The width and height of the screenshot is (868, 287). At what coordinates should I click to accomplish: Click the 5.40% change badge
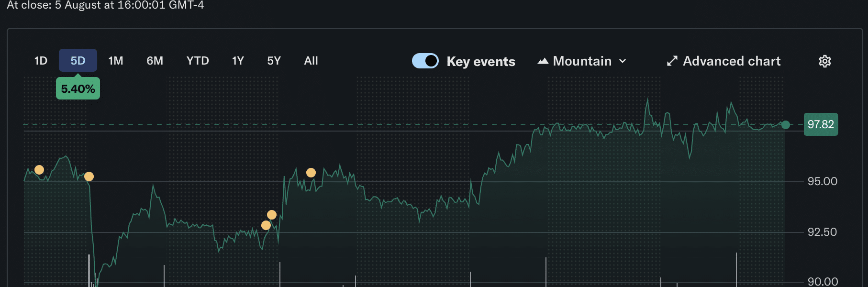(78, 88)
